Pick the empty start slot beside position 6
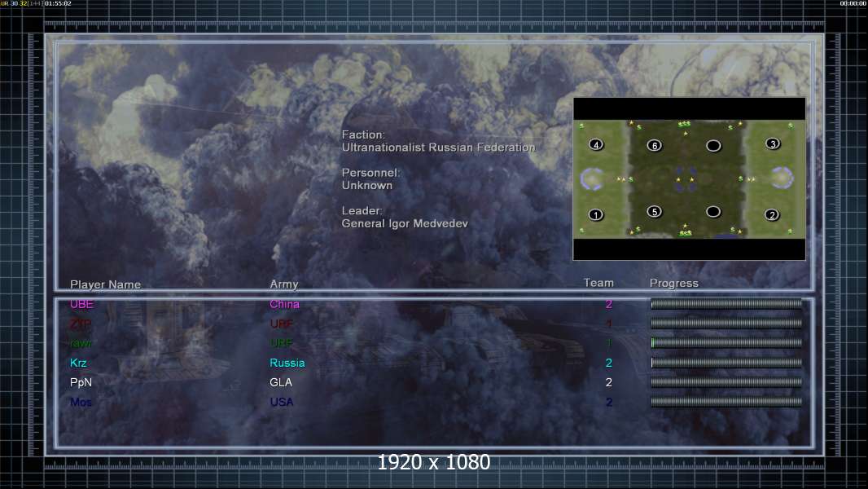The height and width of the screenshot is (489, 868). 713,146
